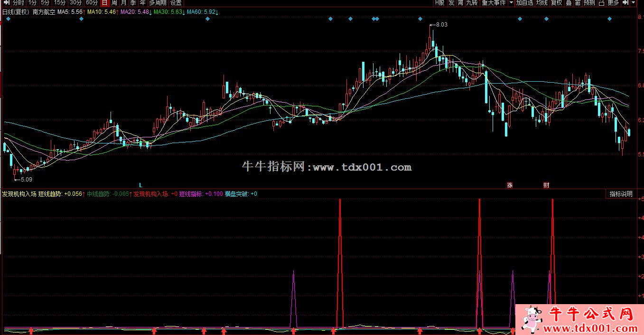Click the 财 marker below the chart

click(546, 185)
